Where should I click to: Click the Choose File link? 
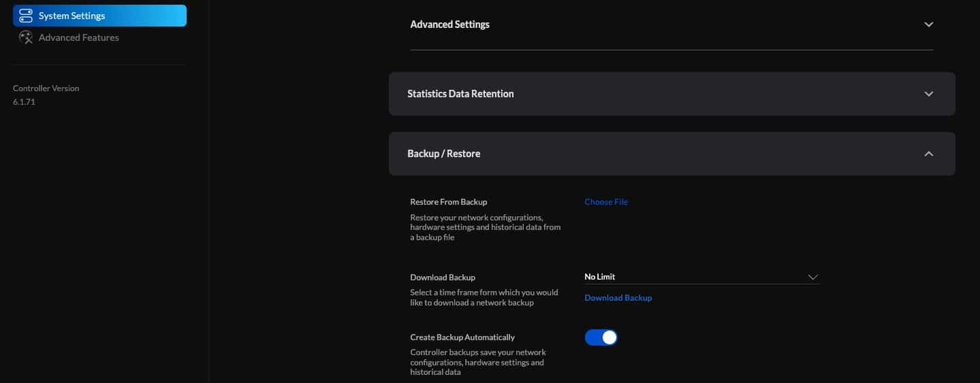(x=606, y=202)
